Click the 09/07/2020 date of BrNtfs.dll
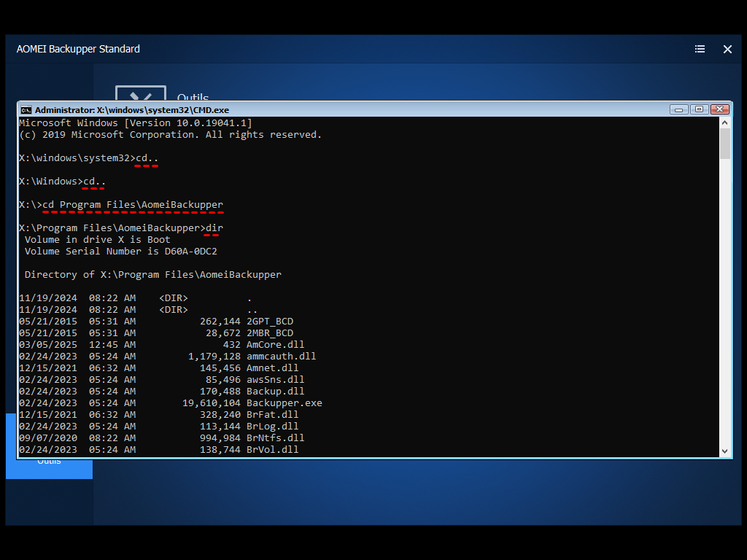This screenshot has height=560, width=747. [48, 438]
